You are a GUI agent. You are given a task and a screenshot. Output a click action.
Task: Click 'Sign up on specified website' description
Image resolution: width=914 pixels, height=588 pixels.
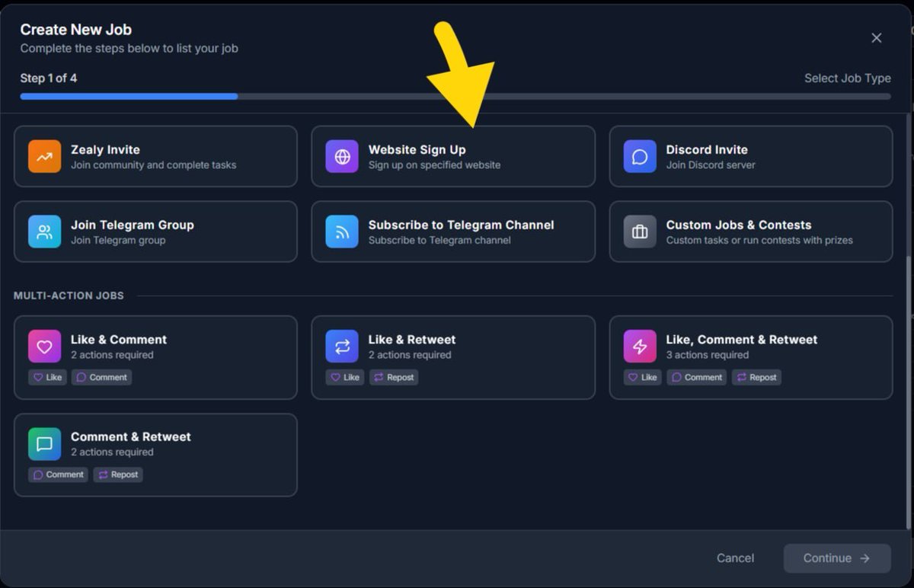pyautogui.click(x=435, y=165)
